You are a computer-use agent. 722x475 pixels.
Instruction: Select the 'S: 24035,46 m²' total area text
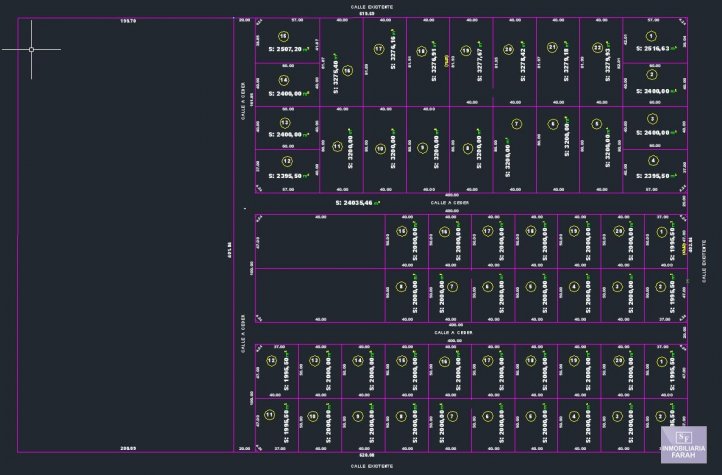pos(358,203)
